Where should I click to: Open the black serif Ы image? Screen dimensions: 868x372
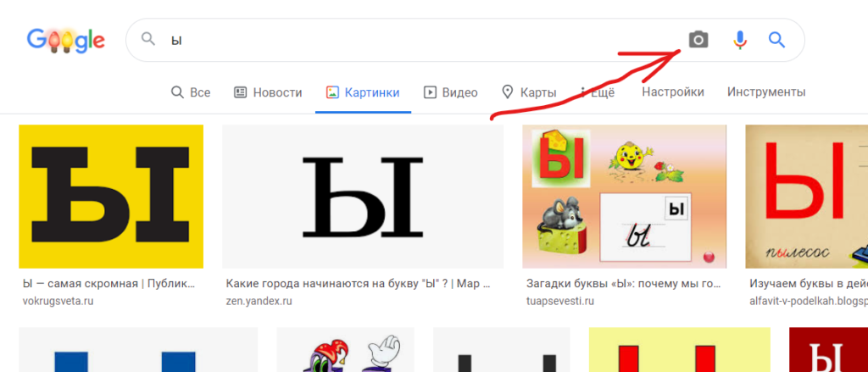pyautogui.click(x=363, y=197)
